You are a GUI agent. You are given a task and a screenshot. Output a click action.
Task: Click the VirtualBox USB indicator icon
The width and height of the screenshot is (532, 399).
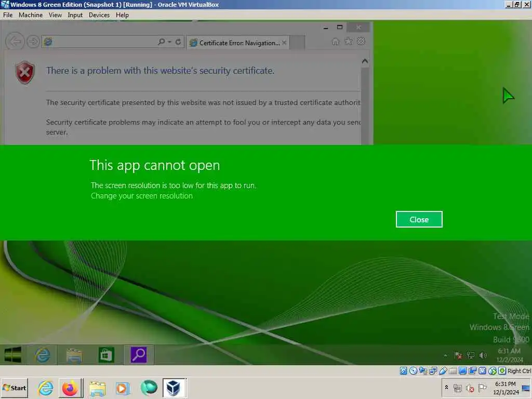coord(443,371)
